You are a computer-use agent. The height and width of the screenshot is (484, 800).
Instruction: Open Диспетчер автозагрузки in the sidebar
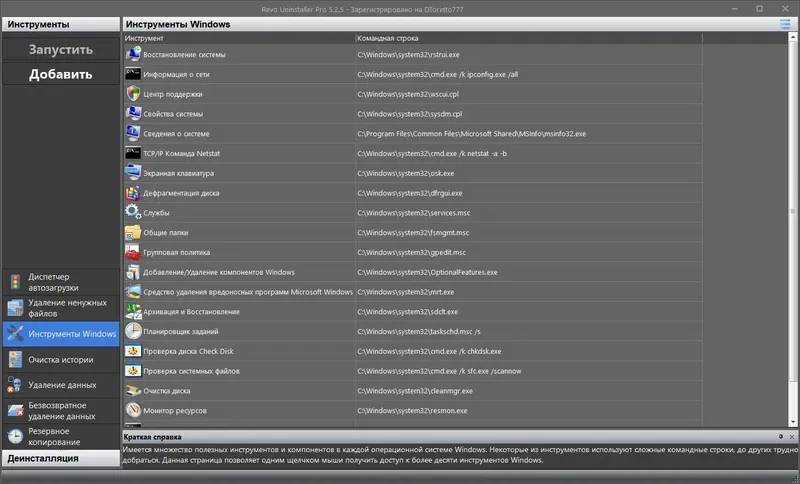tap(61, 282)
